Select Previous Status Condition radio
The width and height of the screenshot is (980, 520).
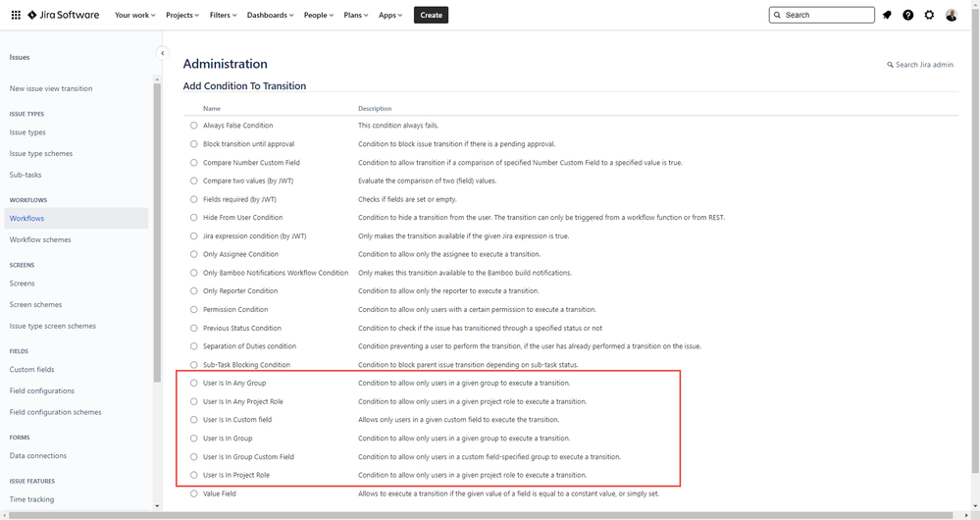pos(194,328)
